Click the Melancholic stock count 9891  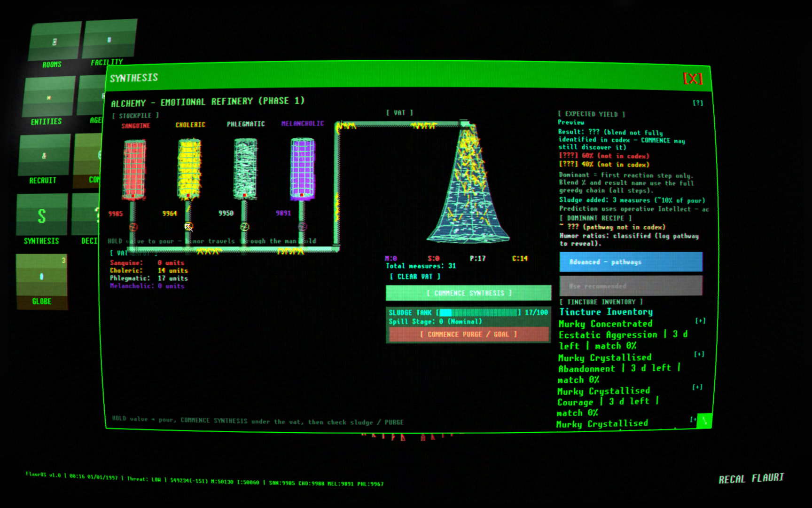point(283,213)
